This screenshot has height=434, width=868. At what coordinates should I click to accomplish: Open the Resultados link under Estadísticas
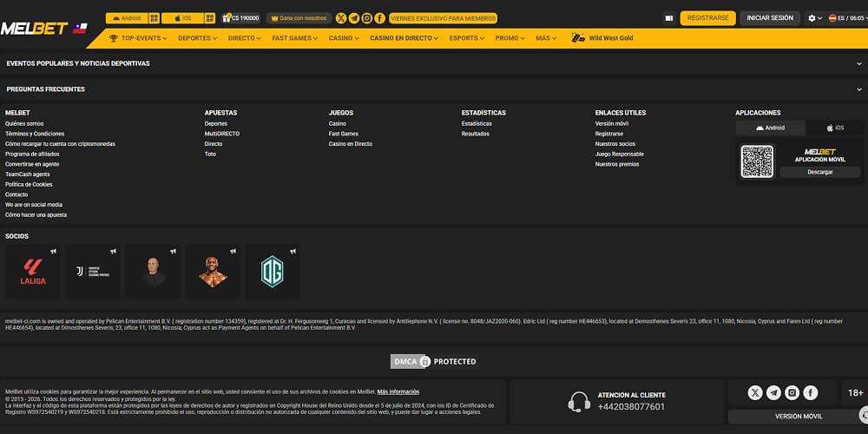[x=476, y=134]
